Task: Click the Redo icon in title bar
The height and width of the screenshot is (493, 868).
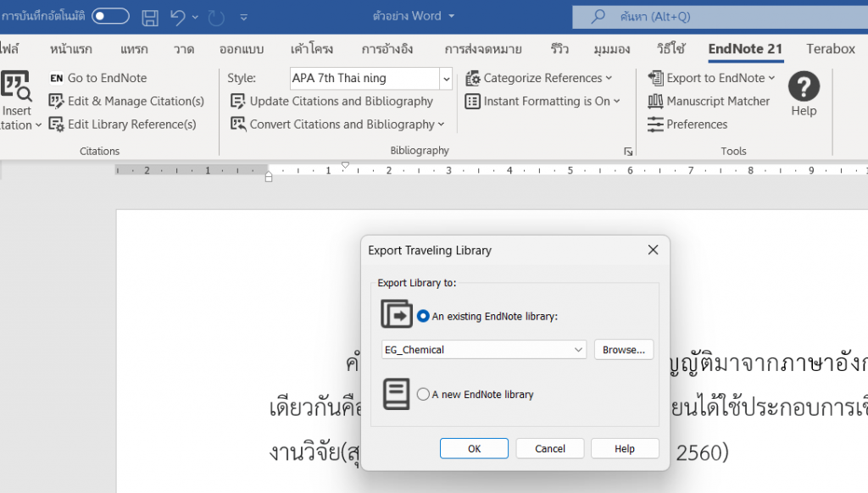Action: click(x=216, y=17)
